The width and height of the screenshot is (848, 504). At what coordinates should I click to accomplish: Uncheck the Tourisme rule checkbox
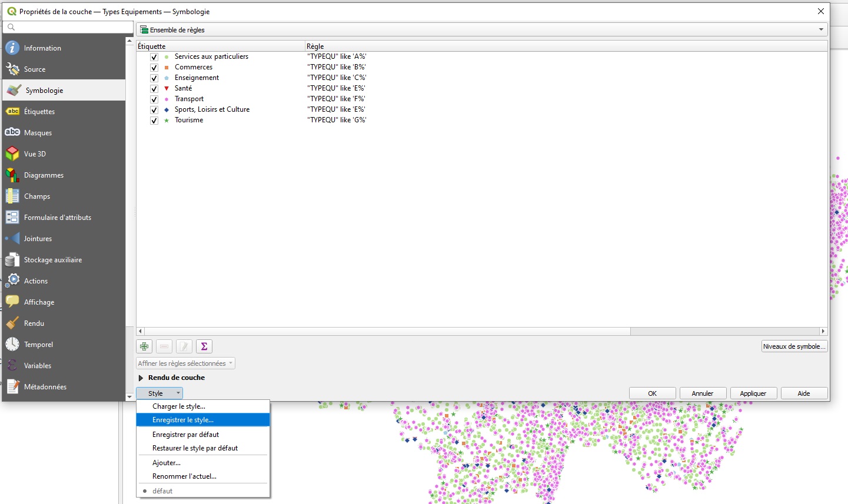click(x=154, y=121)
